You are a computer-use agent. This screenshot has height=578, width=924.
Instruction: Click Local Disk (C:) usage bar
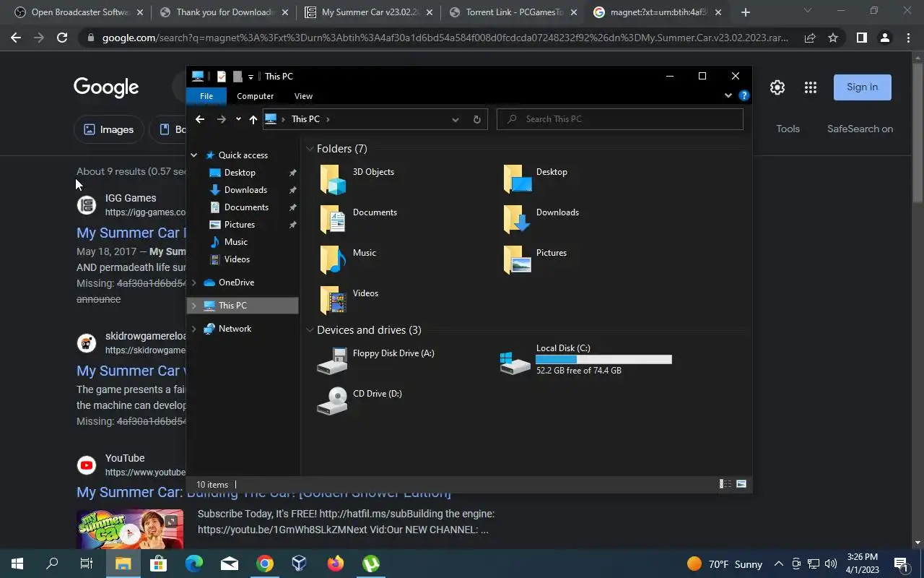tap(603, 359)
